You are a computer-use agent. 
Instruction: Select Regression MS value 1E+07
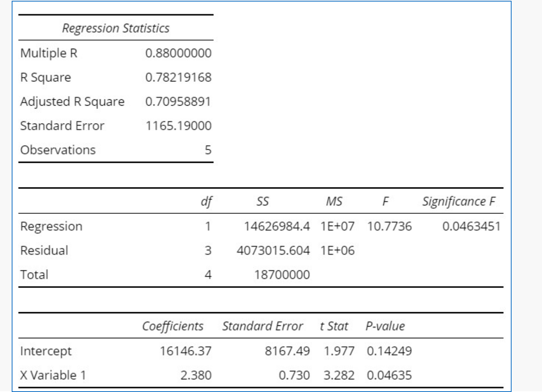click(x=338, y=226)
